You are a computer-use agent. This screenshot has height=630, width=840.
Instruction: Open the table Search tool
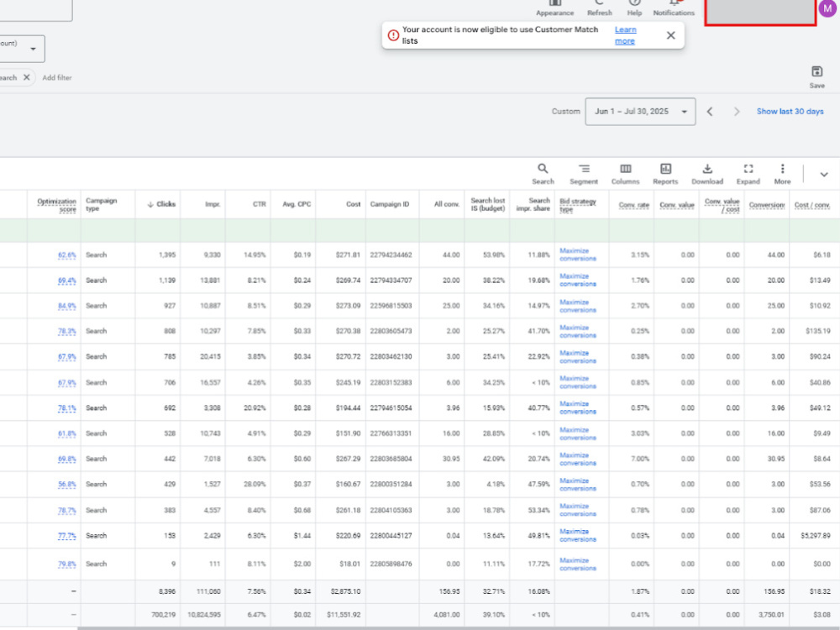(x=543, y=174)
